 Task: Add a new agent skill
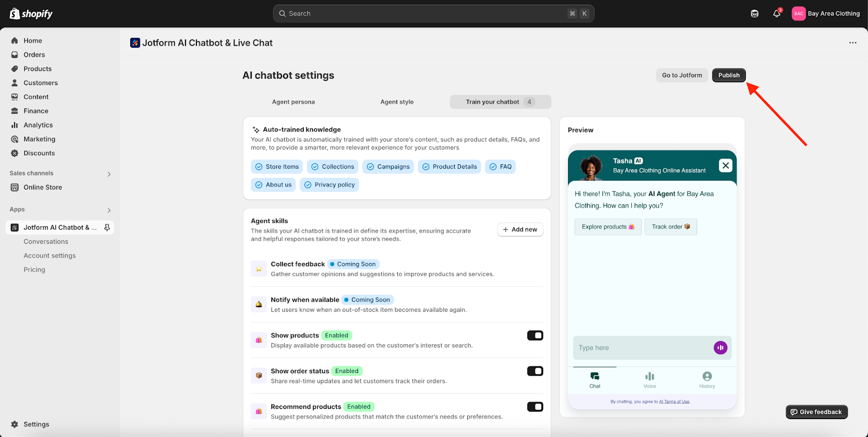[520, 229]
